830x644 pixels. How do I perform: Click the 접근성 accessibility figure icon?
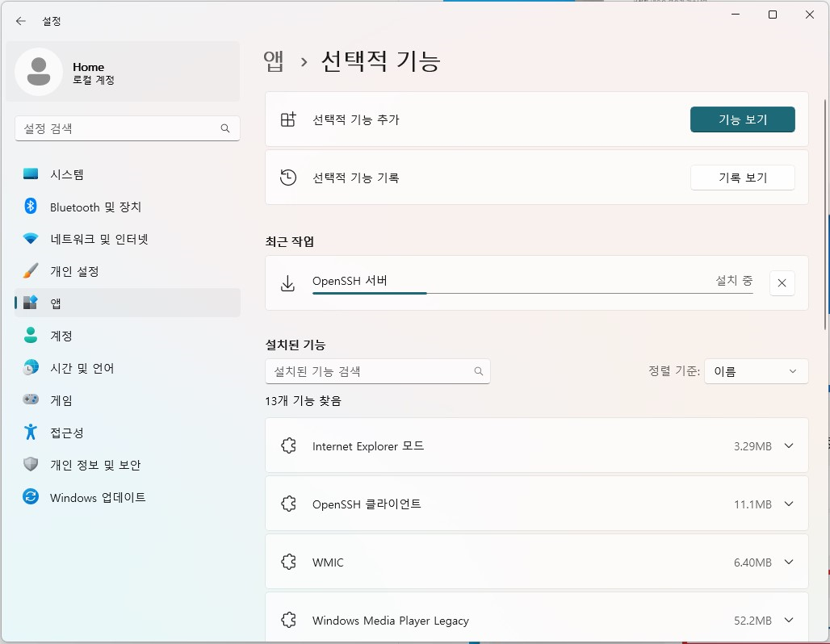coord(31,432)
